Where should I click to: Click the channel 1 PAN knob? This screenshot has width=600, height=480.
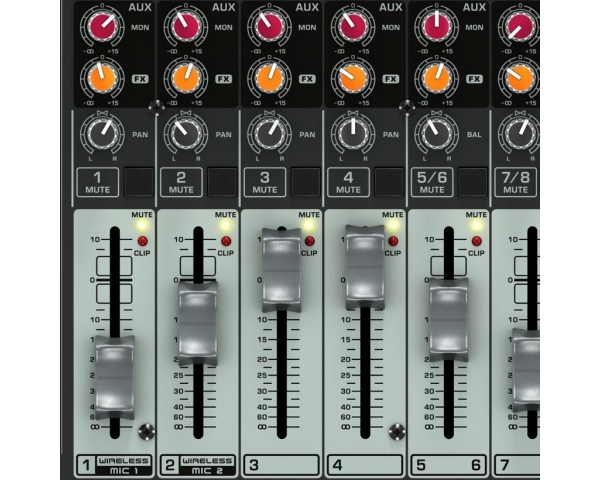click(102, 134)
